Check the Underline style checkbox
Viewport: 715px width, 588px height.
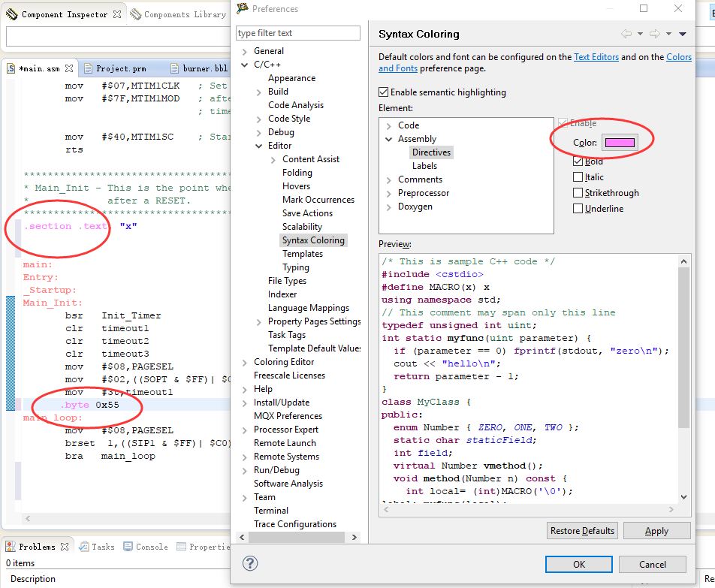pyautogui.click(x=578, y=208)
